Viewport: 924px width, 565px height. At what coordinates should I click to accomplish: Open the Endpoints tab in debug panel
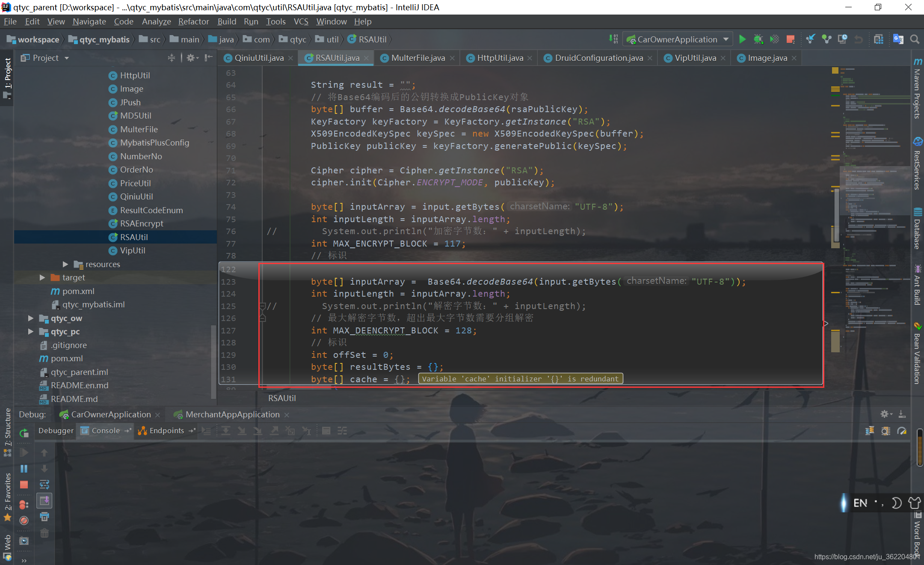pyautogui.click(x=166, y=431)
